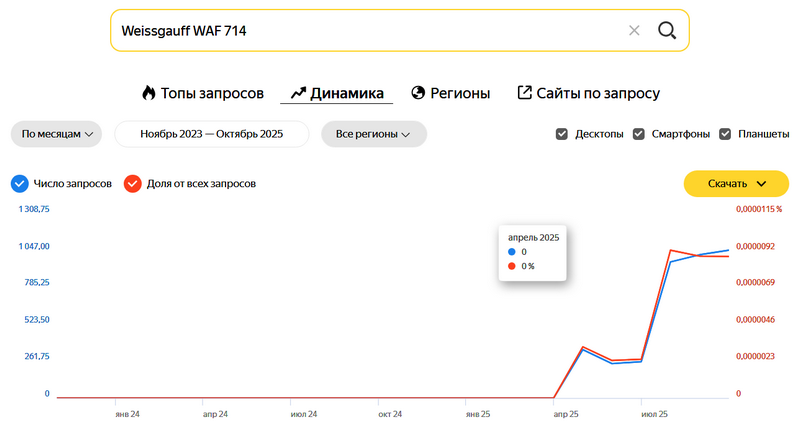Click the trend arrow icon beside Динамика

[297, 93]
